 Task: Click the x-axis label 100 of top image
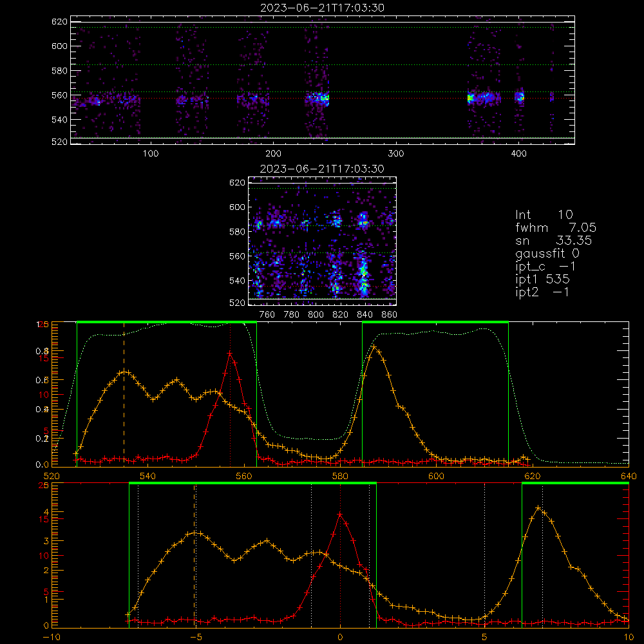(x=150, y=154)
